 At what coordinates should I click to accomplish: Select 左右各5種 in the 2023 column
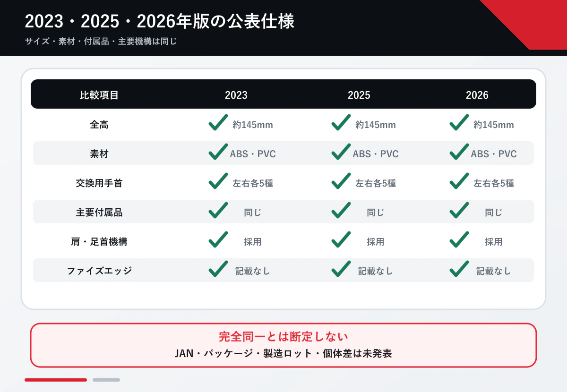(x=253, y=183)
